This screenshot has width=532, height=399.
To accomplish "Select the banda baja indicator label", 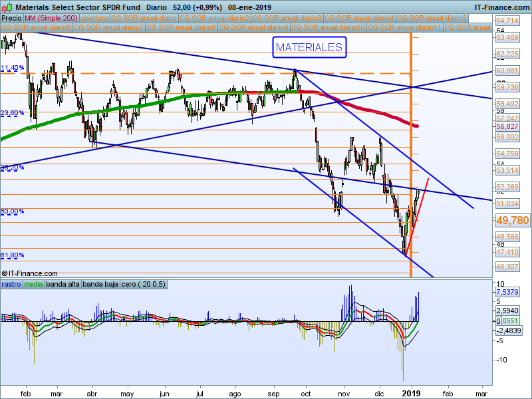I will (100, 284).
